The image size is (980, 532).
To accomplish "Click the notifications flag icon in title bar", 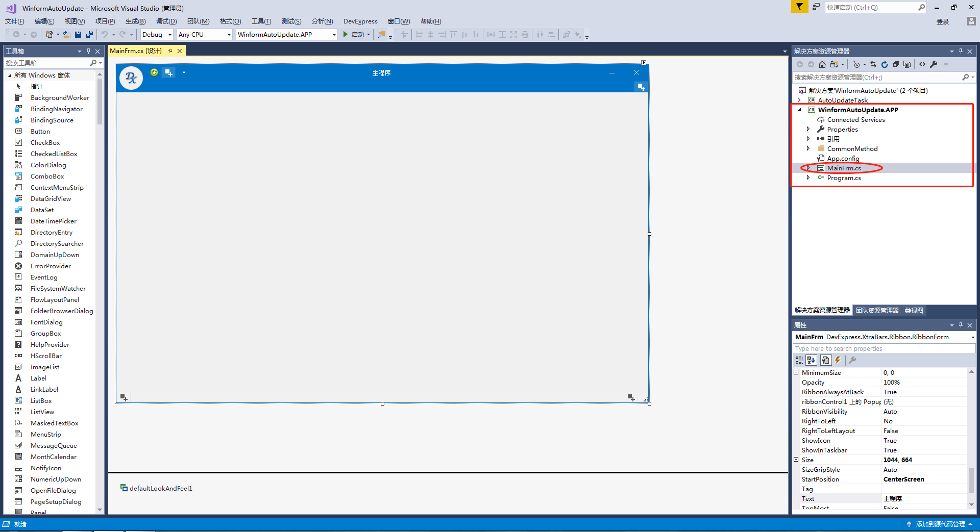I will click(x=799, y=7).
